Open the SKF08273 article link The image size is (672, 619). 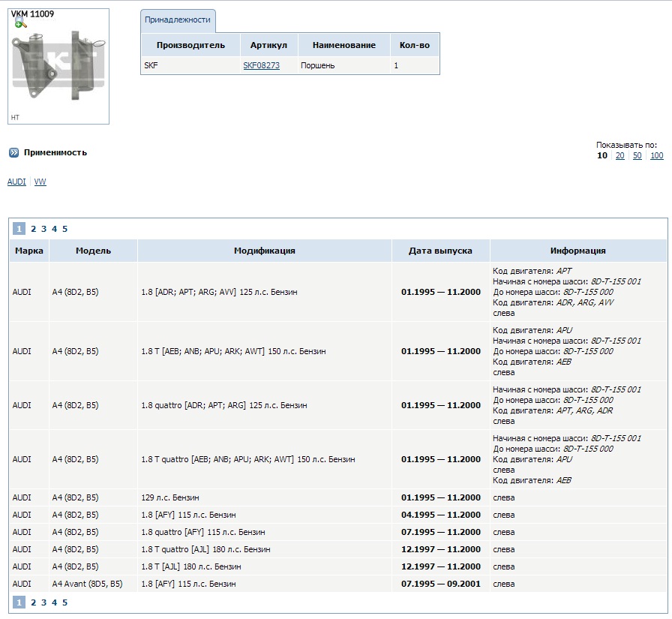click(262, 65)
